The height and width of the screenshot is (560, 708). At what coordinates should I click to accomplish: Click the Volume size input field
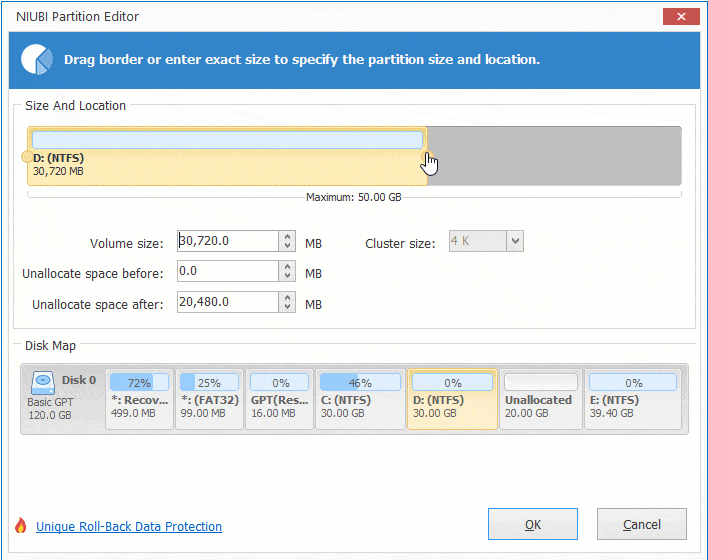(227, 241)
